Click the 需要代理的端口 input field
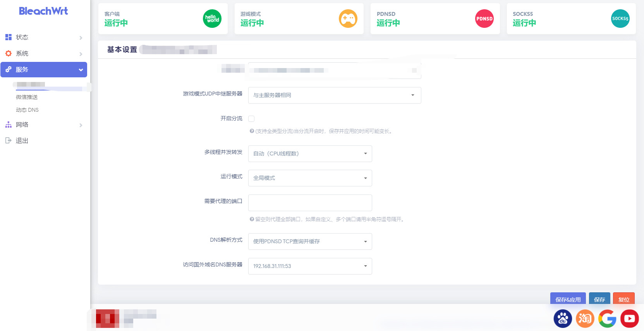644x331 pixels. click(310, 203)
